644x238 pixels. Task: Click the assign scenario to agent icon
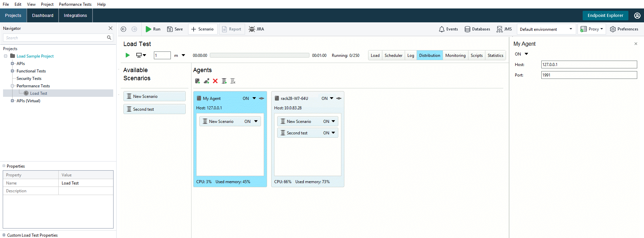pos(224,81)
